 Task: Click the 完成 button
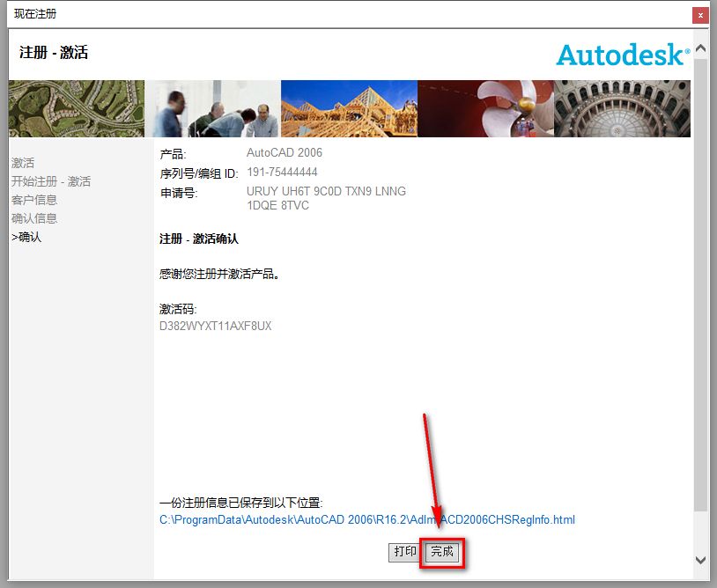pos(441,551)
